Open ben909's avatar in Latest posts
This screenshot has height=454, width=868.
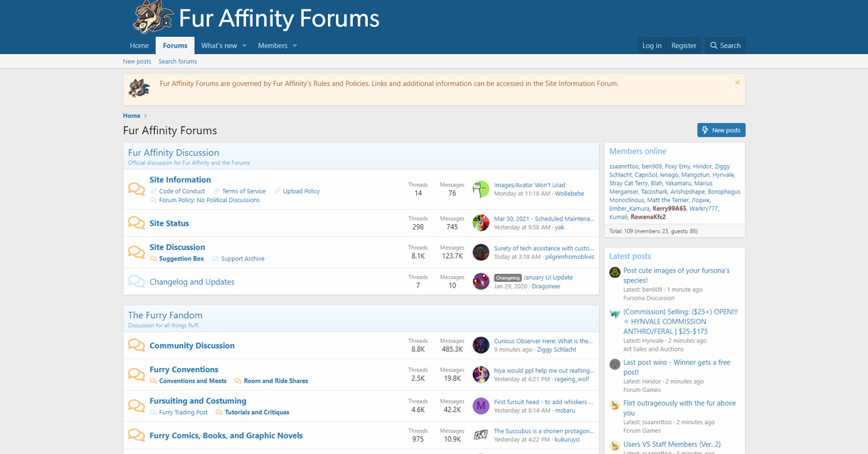(x=615, y=272)
